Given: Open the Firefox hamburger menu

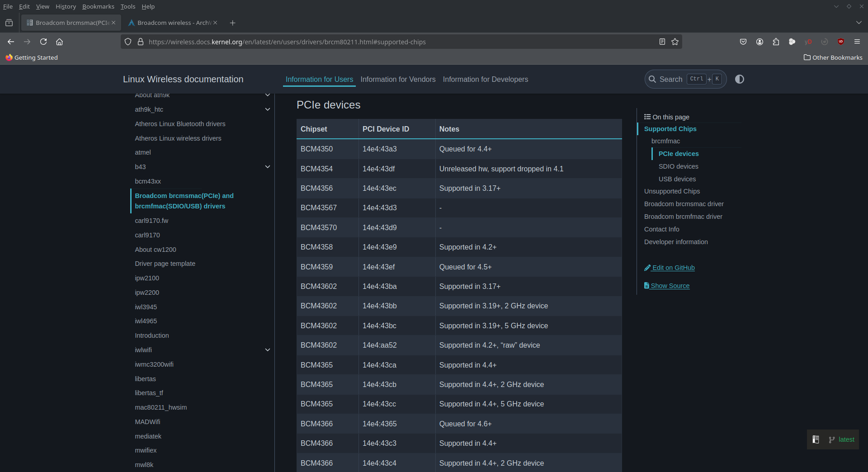Looking at the screenshot, I should [x=857, y=42].
